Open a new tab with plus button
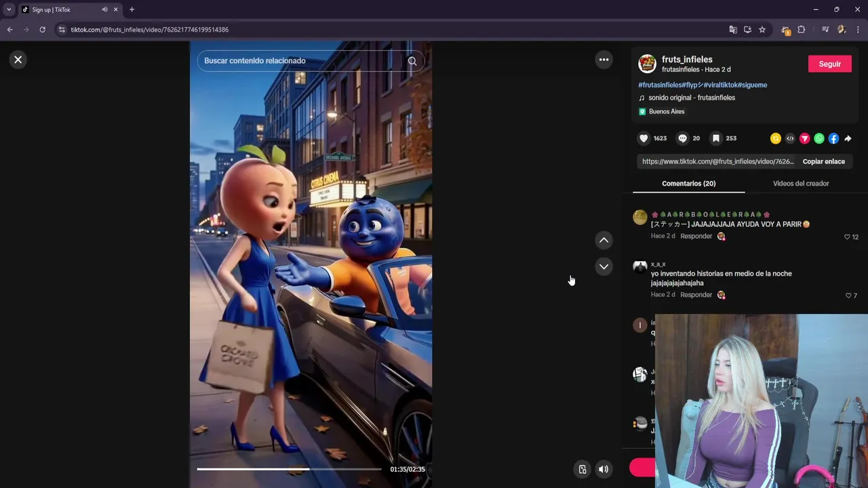Image resolution: width=868 pixels, height=488 pixels. point(132,9)
